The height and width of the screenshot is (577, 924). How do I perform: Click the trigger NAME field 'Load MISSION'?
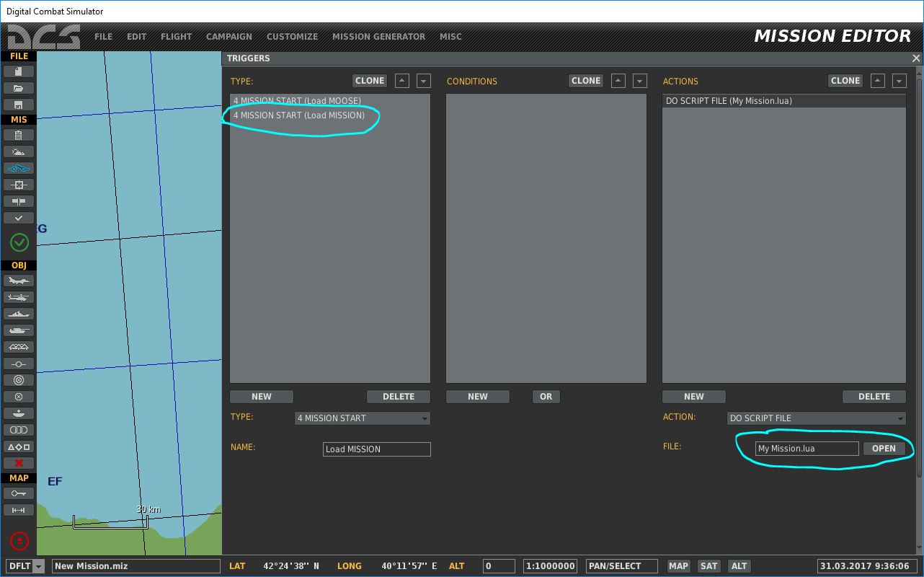[x=376, y=449]
